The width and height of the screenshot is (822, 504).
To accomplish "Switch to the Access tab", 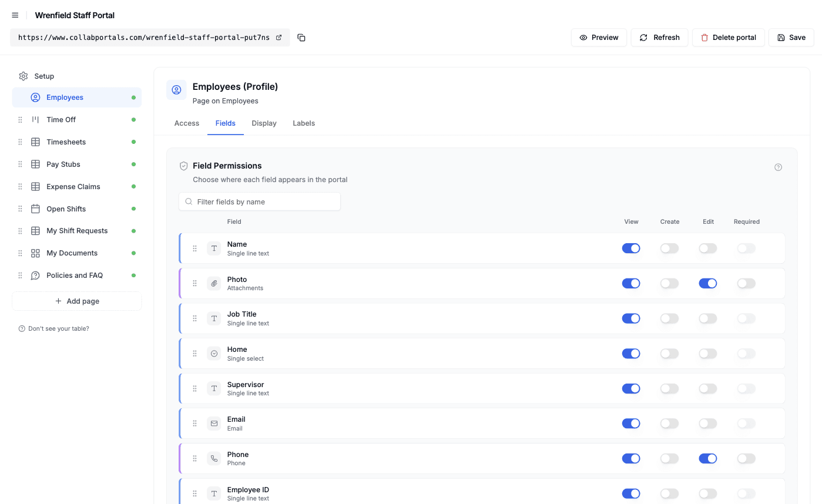I will (187, 123).
